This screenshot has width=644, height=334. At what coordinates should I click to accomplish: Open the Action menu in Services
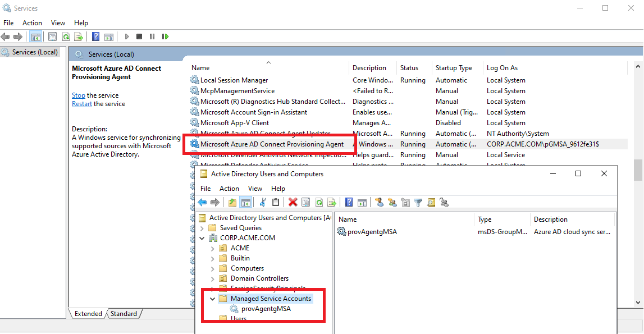[x=32, y=22]
